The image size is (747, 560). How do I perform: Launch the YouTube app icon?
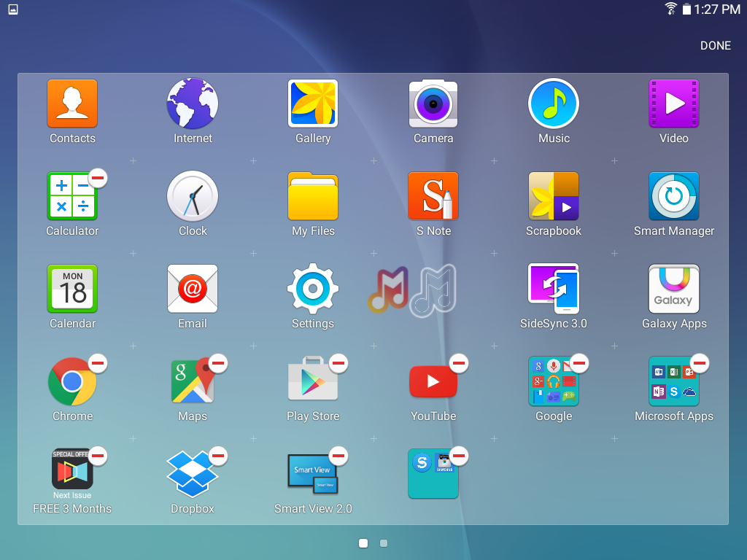(433, 381)
